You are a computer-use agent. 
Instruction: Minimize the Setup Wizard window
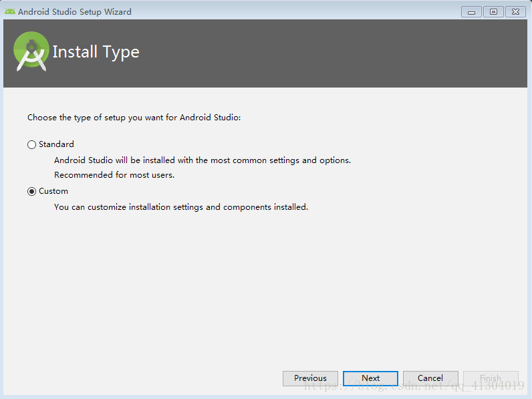click(471, 12)
